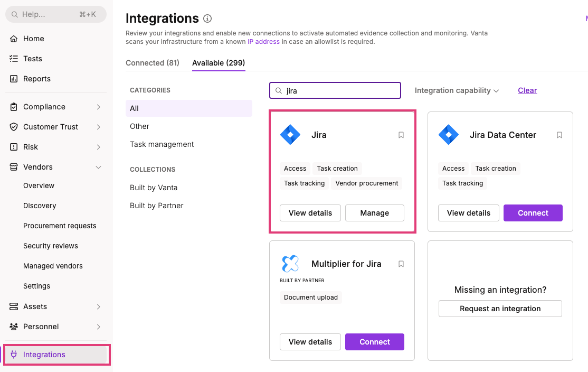Click the Tests checklist icon

tap(14, 59)
